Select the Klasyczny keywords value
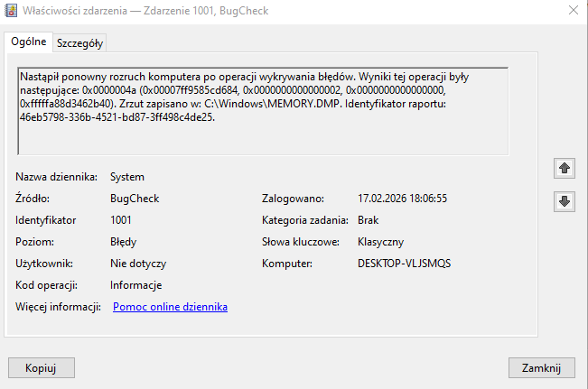588x389 pixels. click(381, 242)
